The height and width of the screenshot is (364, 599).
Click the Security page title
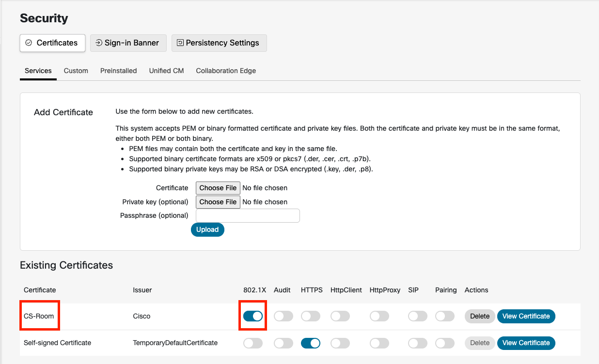pyautogui.click(x=44, y=18)
